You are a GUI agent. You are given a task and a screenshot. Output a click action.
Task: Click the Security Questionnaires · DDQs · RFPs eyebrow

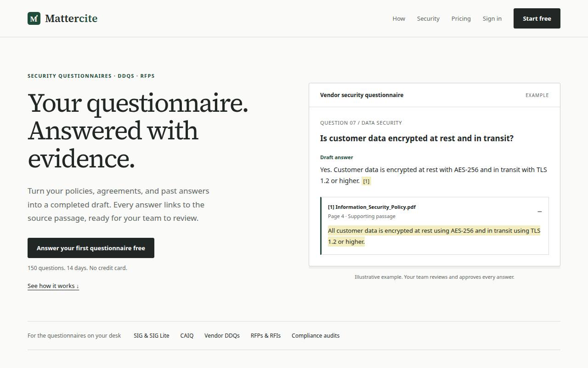click(91, 76)
